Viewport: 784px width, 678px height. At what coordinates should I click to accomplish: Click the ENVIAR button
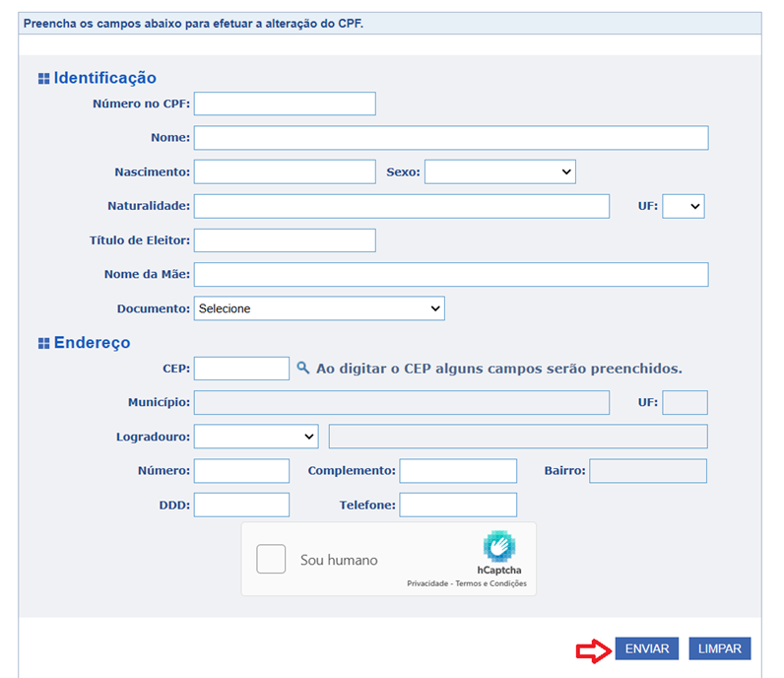click(646, 648)
